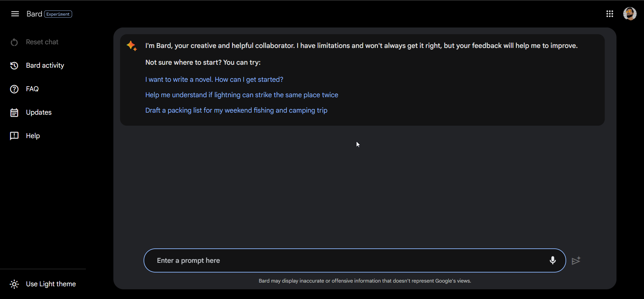Click the Bard activity history icon

pos(14,66)
